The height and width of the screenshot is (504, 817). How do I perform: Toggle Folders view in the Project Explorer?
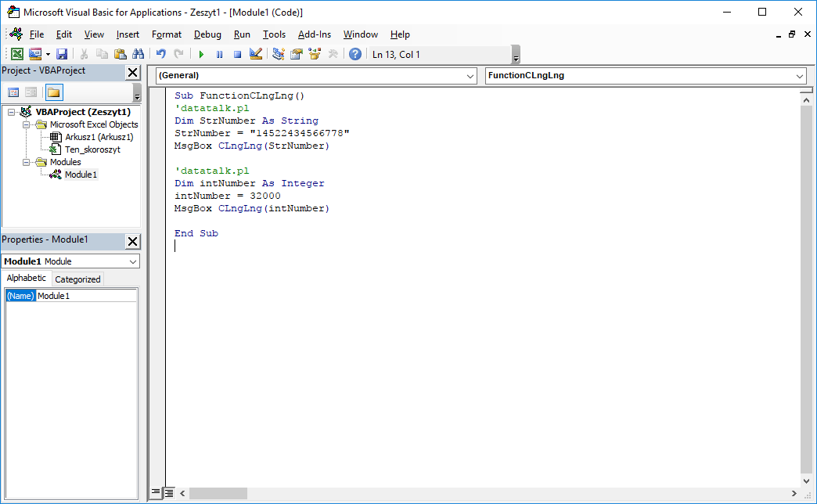tap(53, 92)
